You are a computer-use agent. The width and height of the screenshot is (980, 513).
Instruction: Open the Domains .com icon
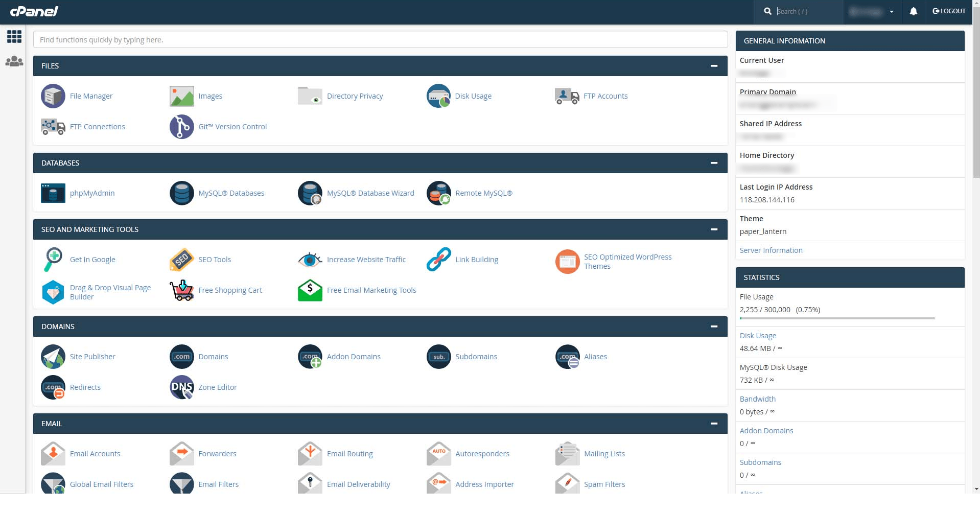click(x=182, y=357)
